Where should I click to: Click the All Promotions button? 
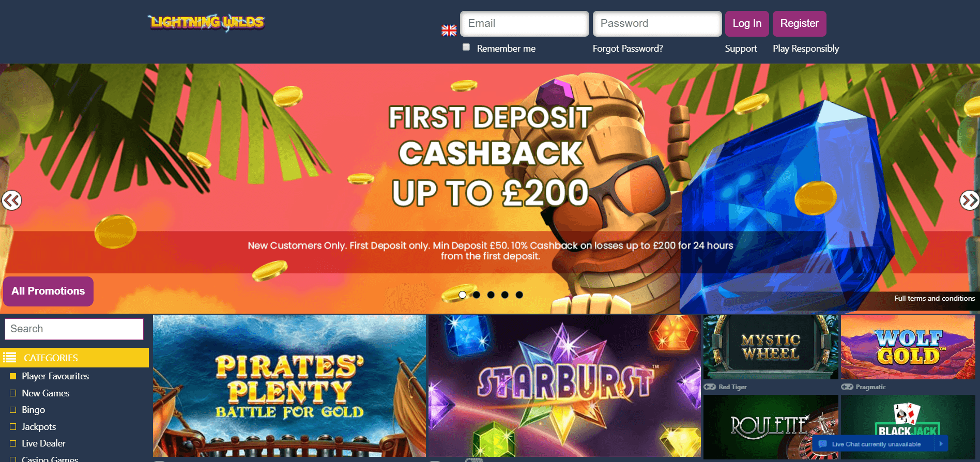(48, 291)
